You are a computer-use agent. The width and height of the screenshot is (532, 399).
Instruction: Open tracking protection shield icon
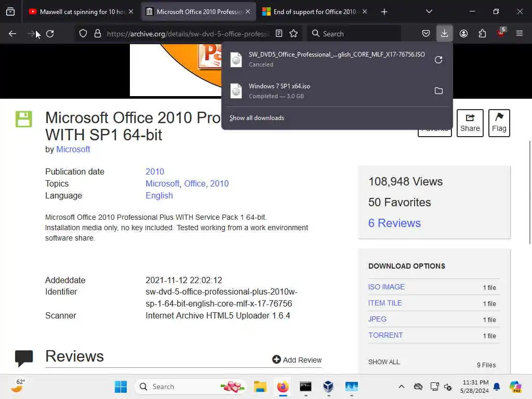pos(83,34)
